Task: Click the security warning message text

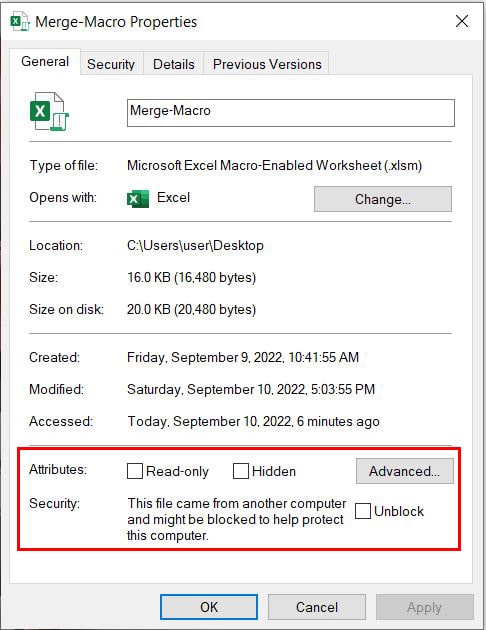Action: [236, 519]
